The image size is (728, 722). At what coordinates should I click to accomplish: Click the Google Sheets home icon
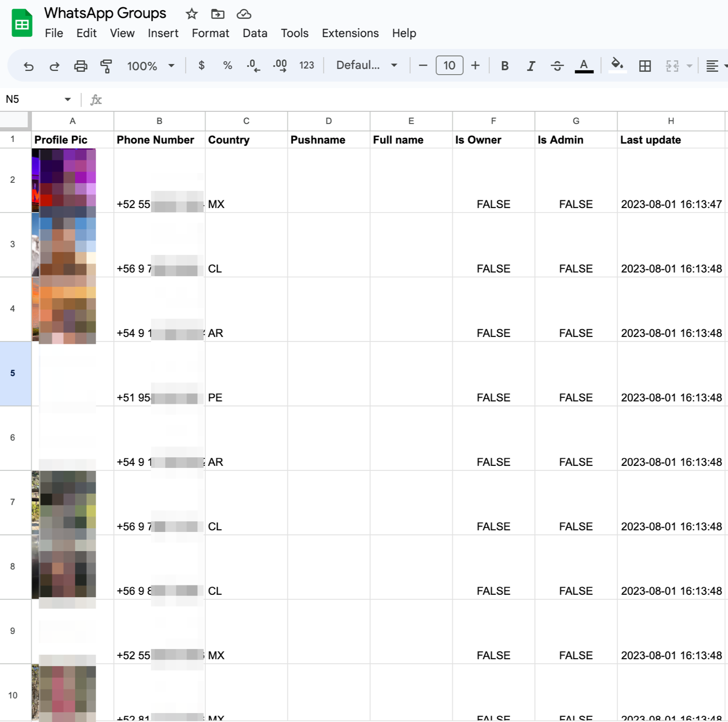click(x=22, y=23)
